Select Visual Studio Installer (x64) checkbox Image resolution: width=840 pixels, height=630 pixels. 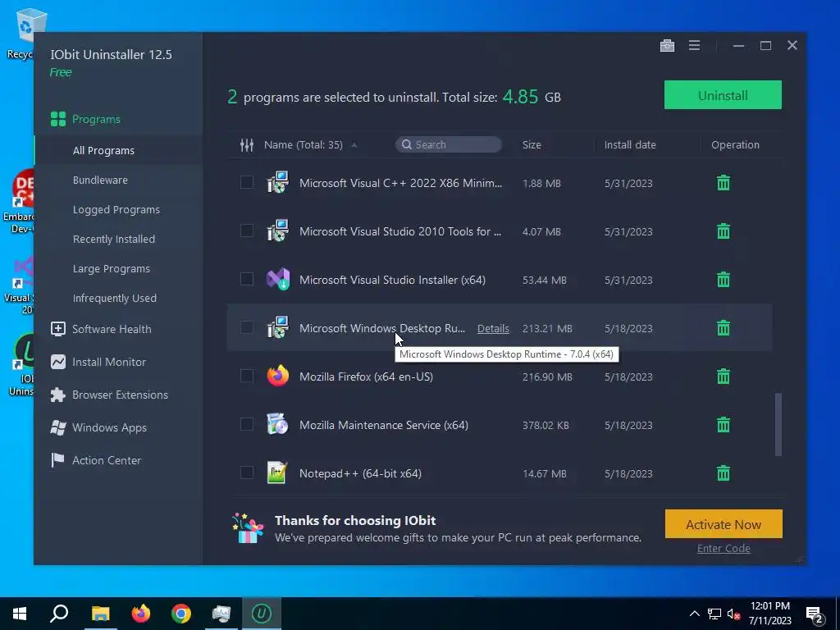(246, 279)
